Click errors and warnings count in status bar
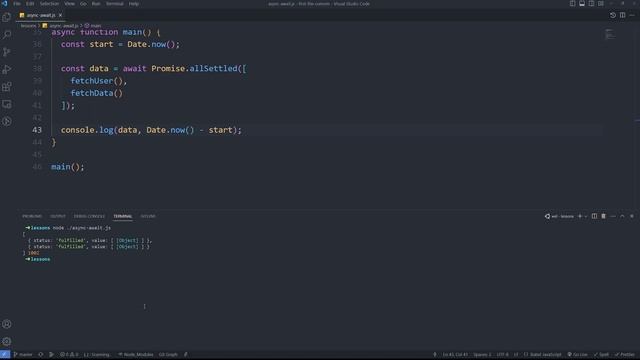 pyautogui.click(x=69, y=355)
